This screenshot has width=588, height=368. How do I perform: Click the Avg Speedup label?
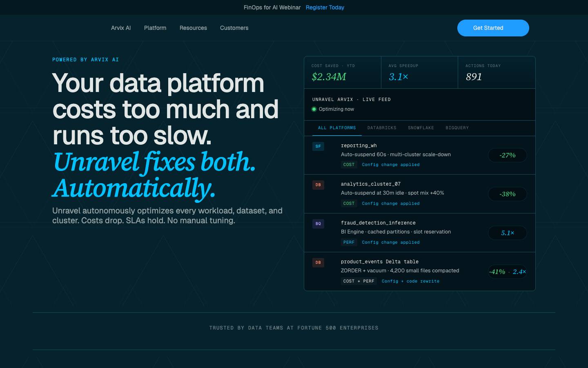(x=403, y=66)
